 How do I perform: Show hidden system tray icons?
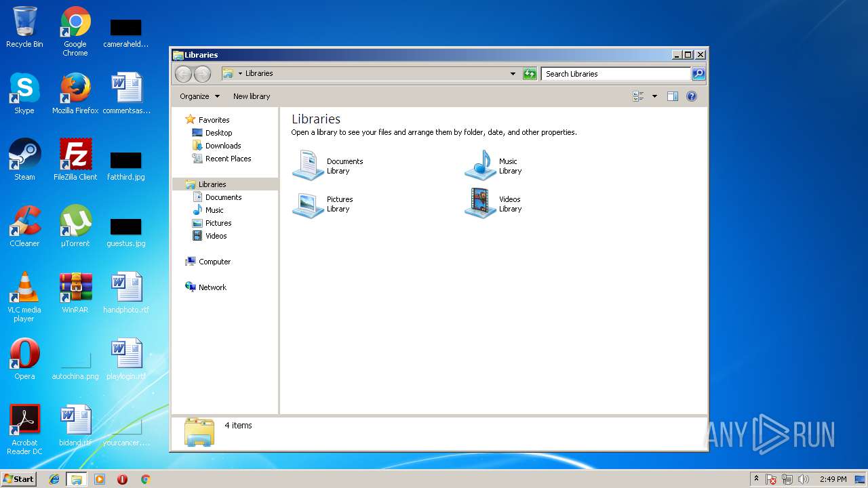[x=756, y=479]
